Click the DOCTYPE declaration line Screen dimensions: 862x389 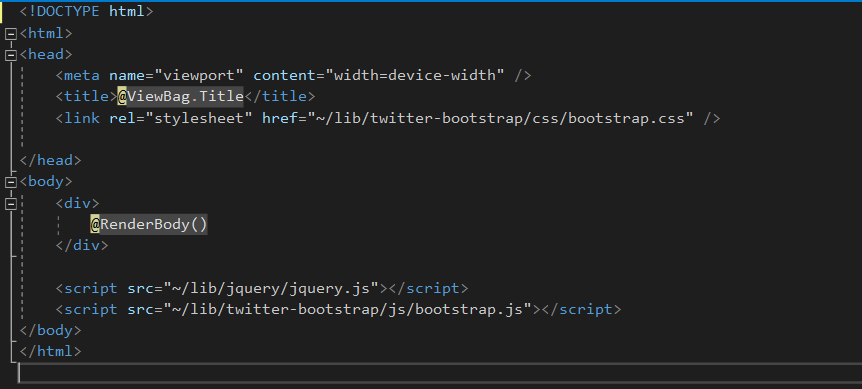[x=86, y=12]
